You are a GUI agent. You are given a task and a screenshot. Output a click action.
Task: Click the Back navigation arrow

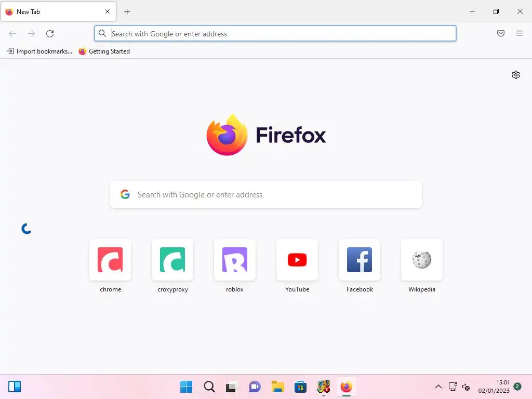pyautogui.click(x=12, y=34)
